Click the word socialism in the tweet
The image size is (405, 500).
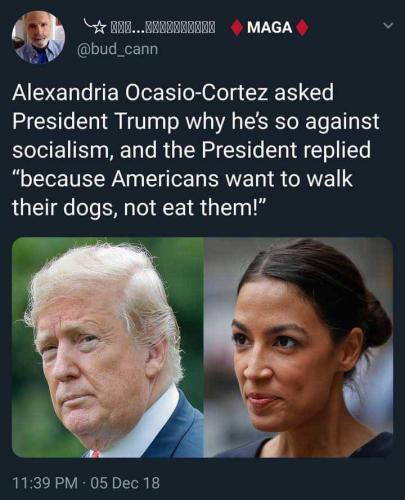(x=59, y=150)
